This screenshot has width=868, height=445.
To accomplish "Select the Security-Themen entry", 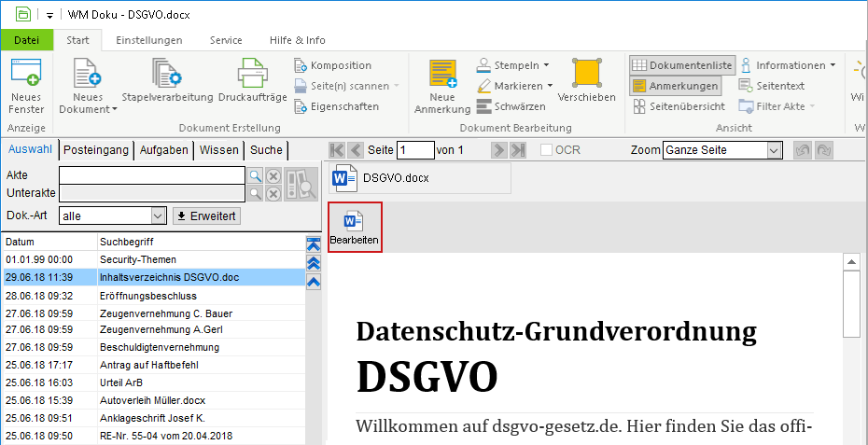I will (154, 259).
